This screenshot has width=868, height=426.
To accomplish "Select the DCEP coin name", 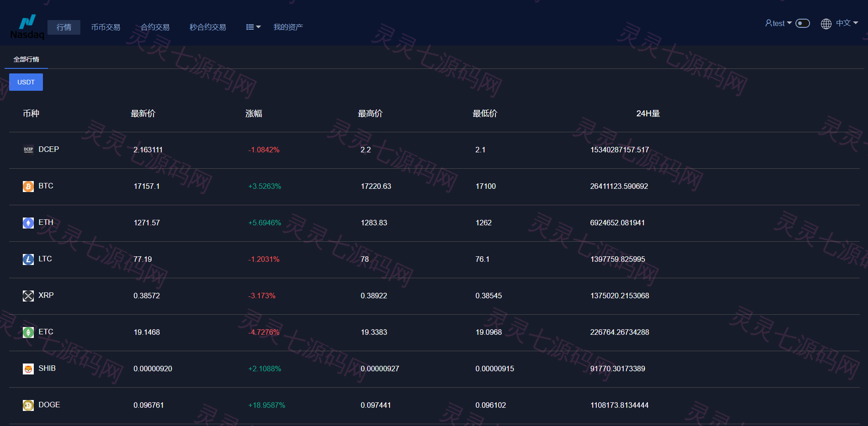I will coord(49,149).
